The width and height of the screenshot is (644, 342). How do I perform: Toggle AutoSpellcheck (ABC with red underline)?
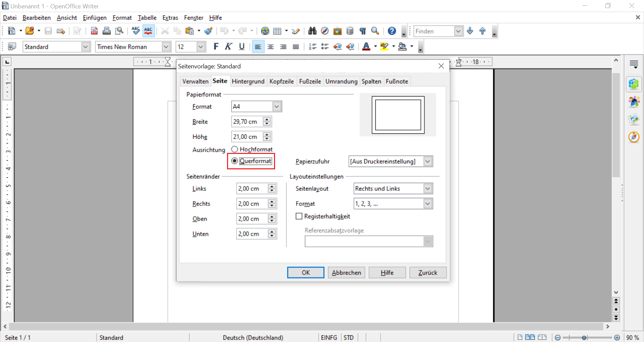[x=148, y=31]
